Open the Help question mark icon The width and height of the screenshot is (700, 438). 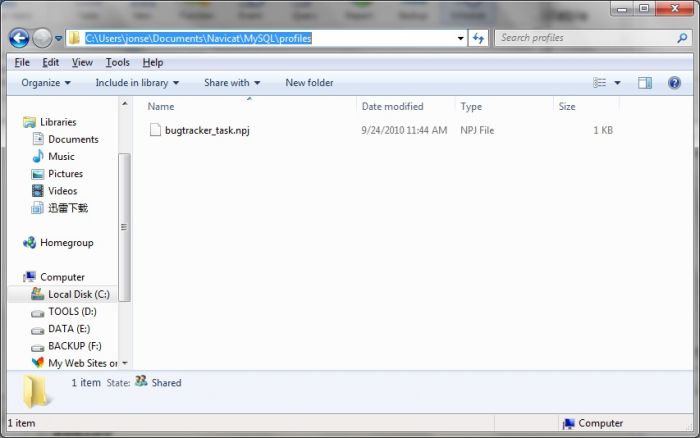(675, 83)
